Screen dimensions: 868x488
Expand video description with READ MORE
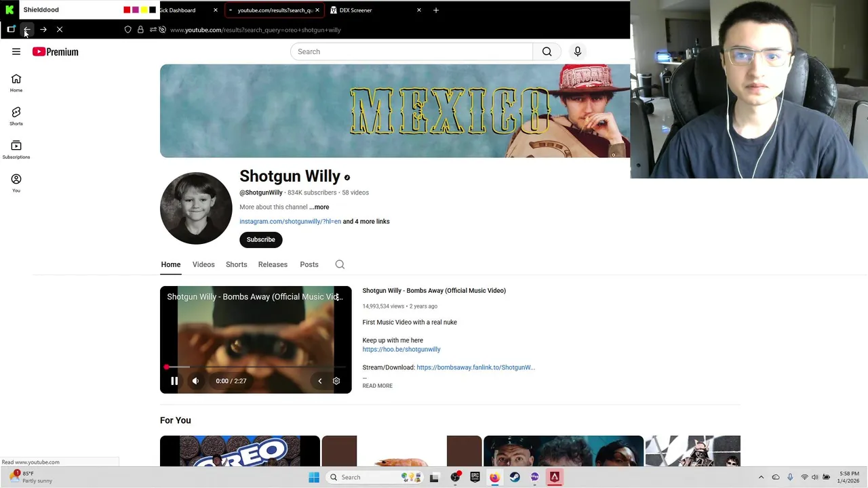pyautogui.click(x=378, y=386)
